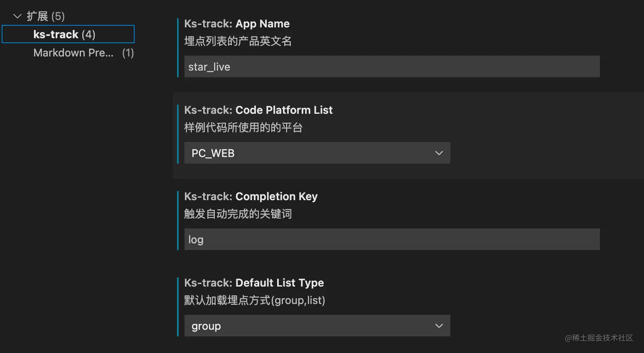The image size is (644, 353).
Task: Open Markdown Pre... extension settings
Action: 73,53
